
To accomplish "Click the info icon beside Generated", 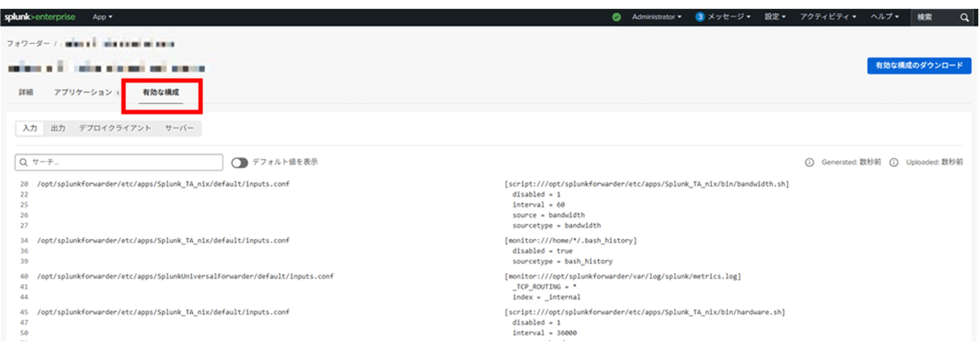I will pyautogui.click(x=809, y=163).
